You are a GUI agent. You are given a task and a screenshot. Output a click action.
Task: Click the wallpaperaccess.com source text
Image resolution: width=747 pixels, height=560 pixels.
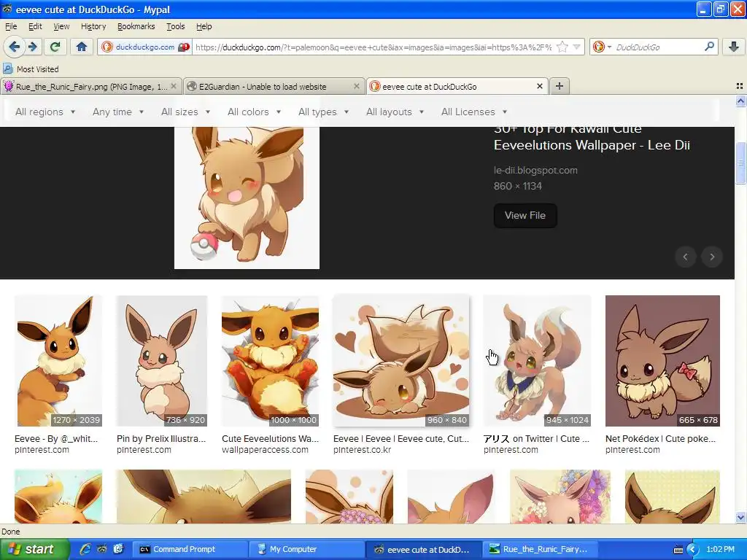click(x=265, y=449)
